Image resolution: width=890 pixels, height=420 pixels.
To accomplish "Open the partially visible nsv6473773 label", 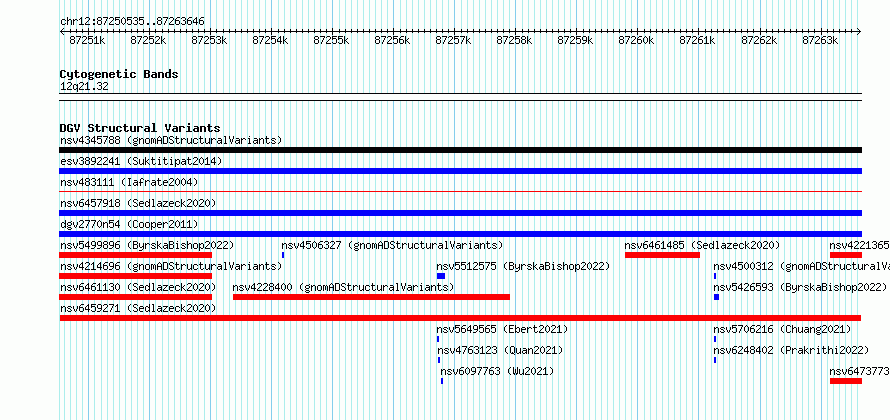I will (859, 371).
